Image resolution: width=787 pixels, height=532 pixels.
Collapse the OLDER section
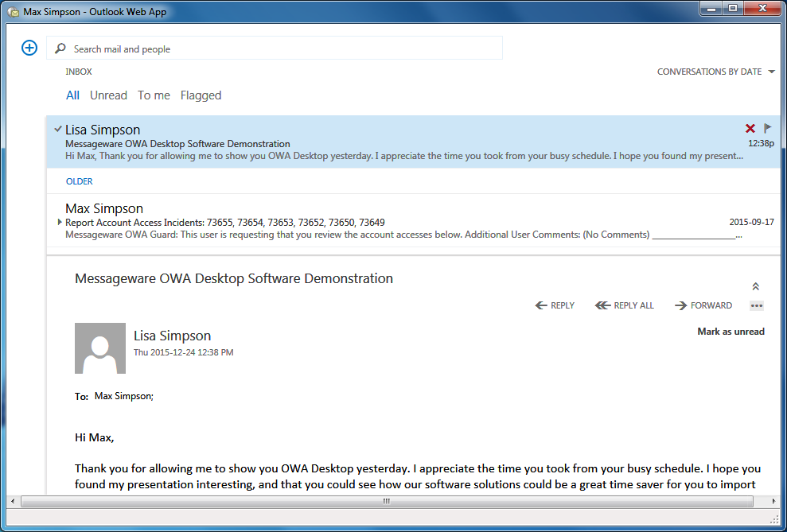click(x=79, y=181)
